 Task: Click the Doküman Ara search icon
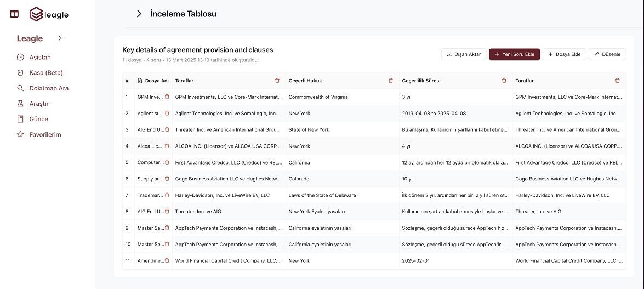20,88
